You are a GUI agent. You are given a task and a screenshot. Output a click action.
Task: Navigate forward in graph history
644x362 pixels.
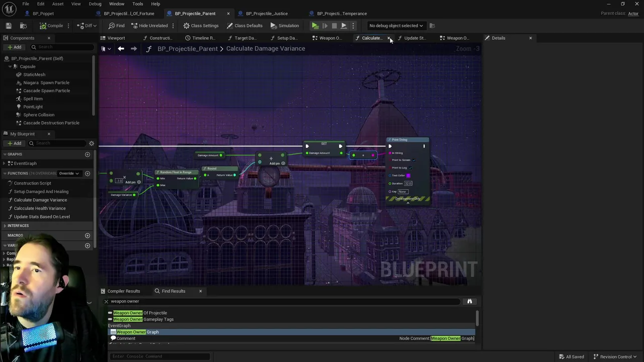(134, 49)
